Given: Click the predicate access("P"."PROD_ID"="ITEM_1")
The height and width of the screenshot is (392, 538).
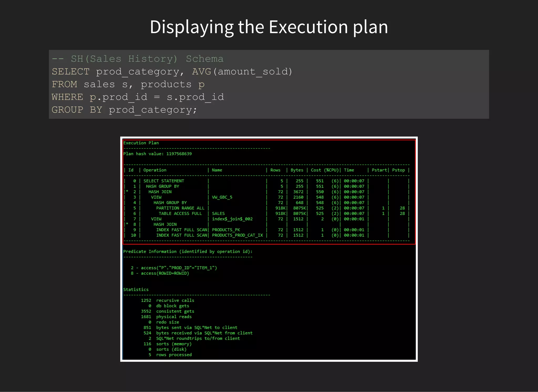Looking at the screenshot, I should tap(179, 268).
